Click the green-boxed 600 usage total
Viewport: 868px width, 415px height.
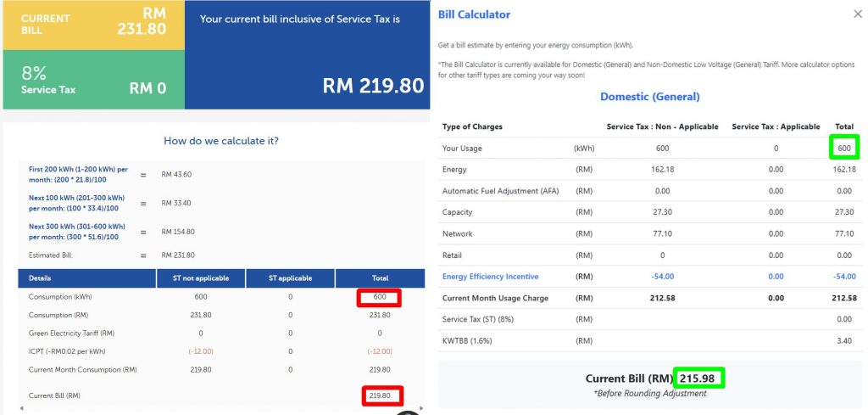click(x=844, y=148)
